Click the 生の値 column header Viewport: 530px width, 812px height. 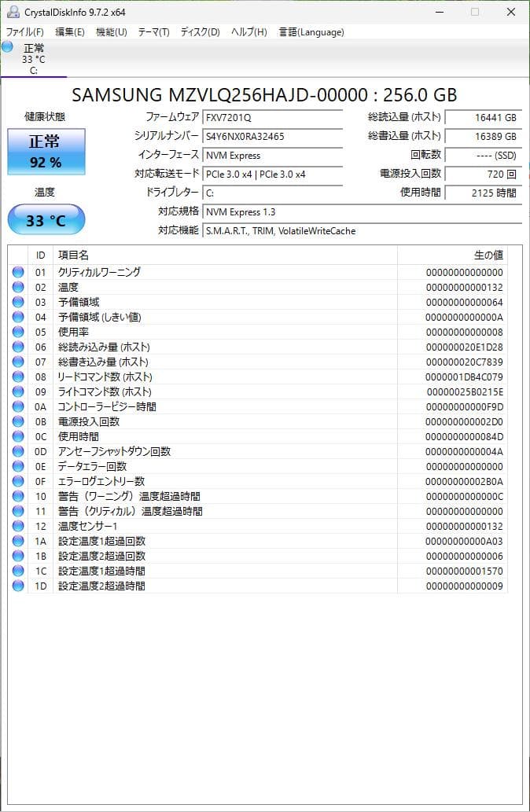click(452, 255)
